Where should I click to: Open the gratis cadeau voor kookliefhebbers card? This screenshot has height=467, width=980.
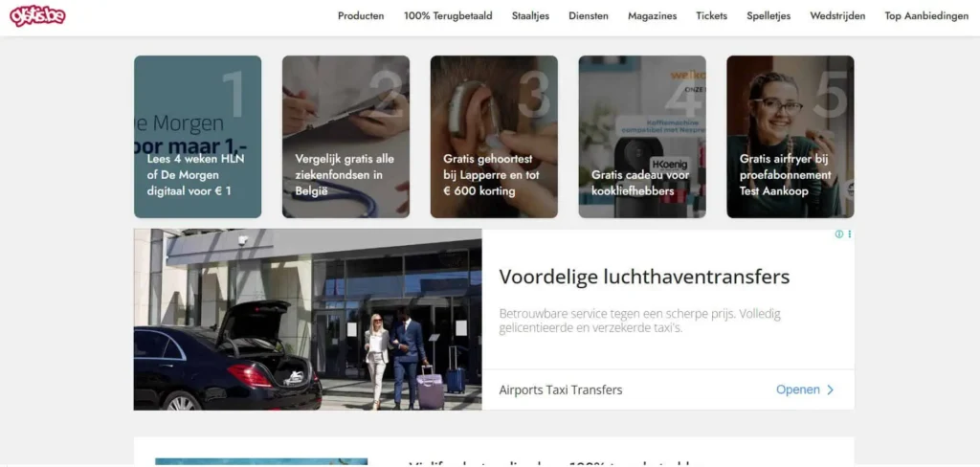pos(642,137)
